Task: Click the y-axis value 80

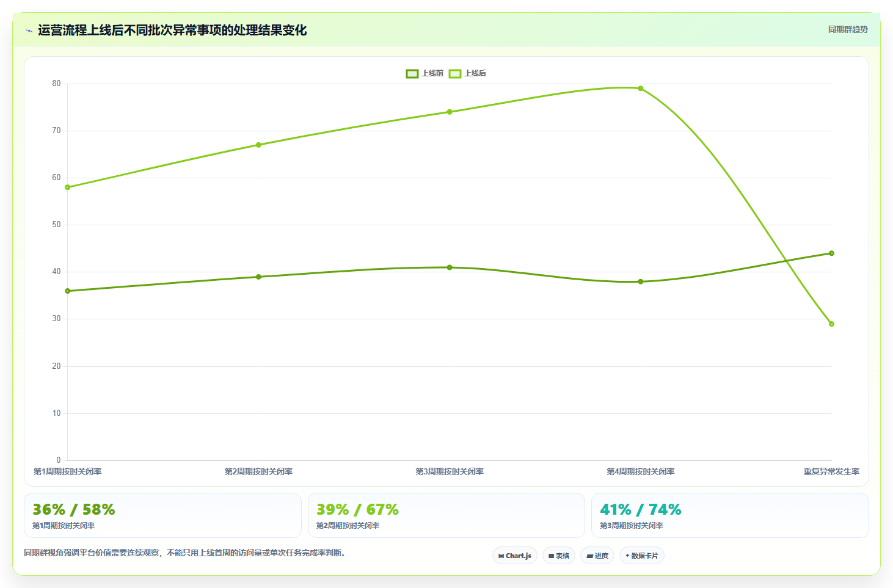Action: coord(57,84)
